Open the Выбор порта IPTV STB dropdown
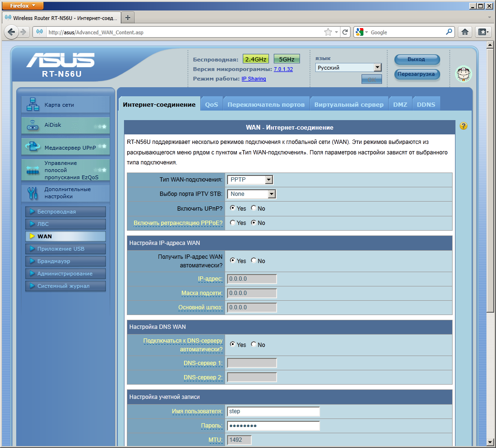The width and height of the screenshot is (496, 448). click(251, 194)
